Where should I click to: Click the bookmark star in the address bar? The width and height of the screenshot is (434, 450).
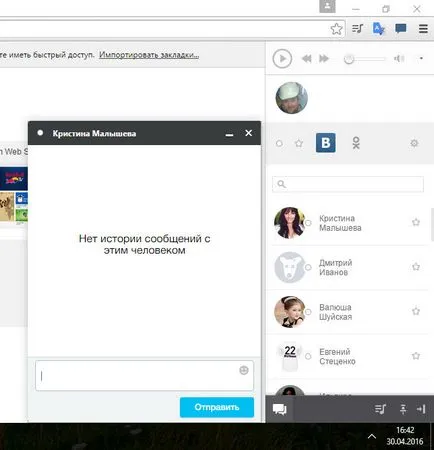(x=336, y=29)
